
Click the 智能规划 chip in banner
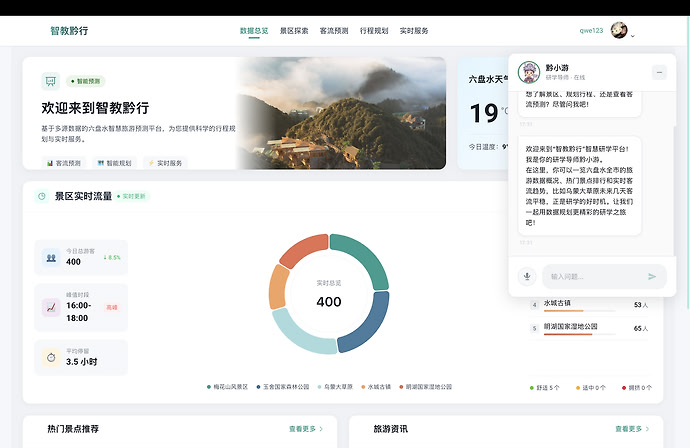point(114,163)
